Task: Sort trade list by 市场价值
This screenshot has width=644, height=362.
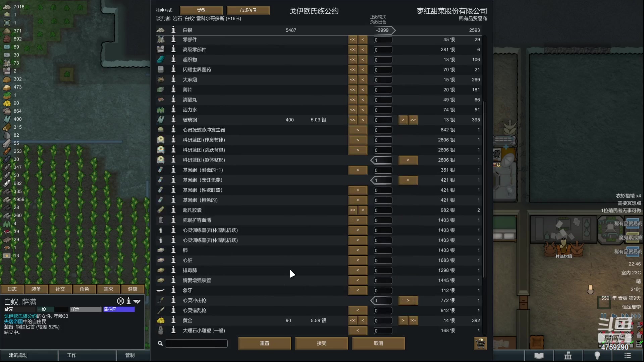Action: [248, 10]
